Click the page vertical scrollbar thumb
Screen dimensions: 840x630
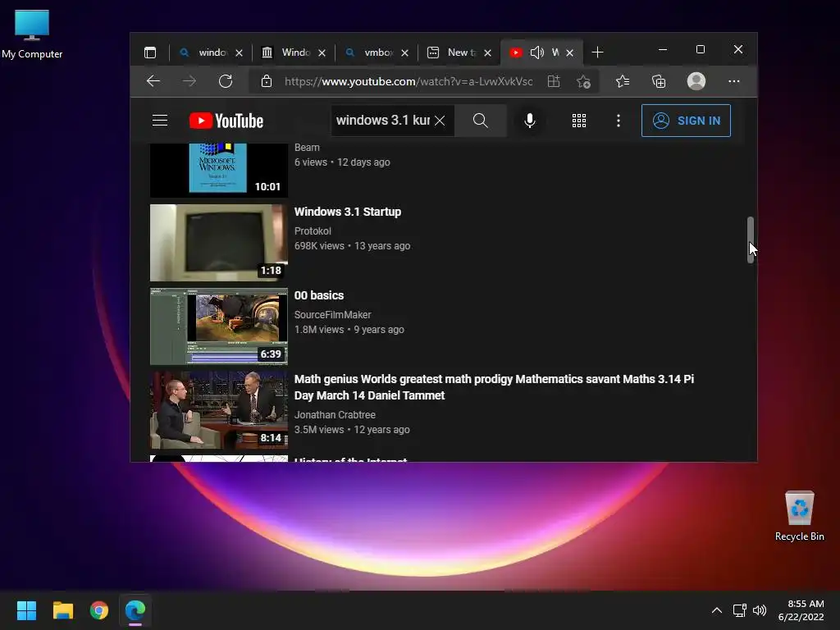point(751,240)
